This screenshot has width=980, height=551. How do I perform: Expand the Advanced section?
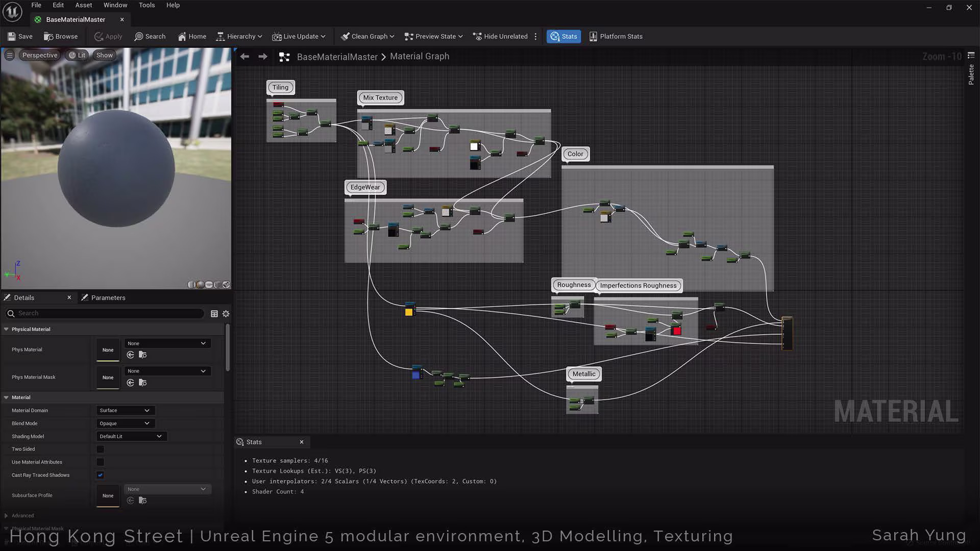[6, 516]
